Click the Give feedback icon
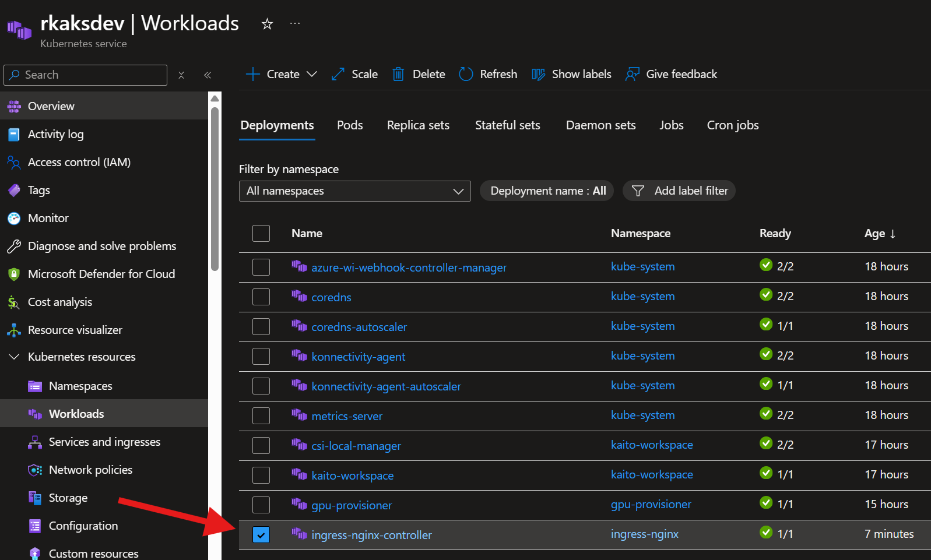 click(632, 74)
